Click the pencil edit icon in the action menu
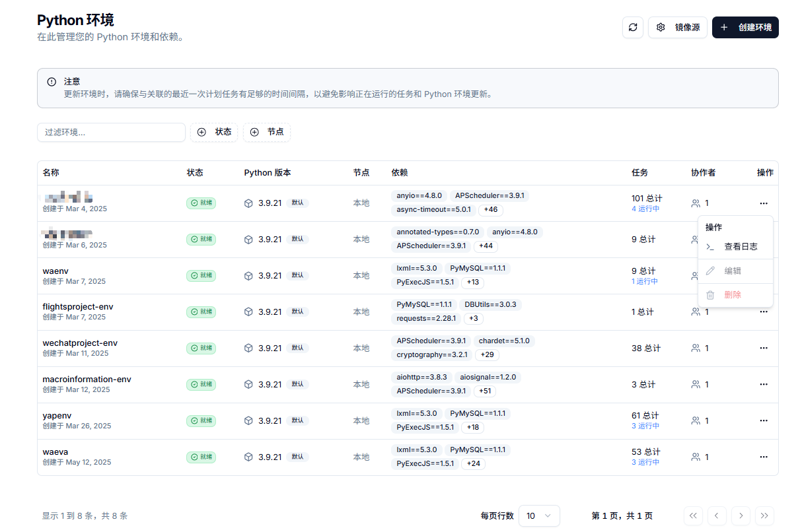Screen dimensions: 800x532 pos(710,270)
